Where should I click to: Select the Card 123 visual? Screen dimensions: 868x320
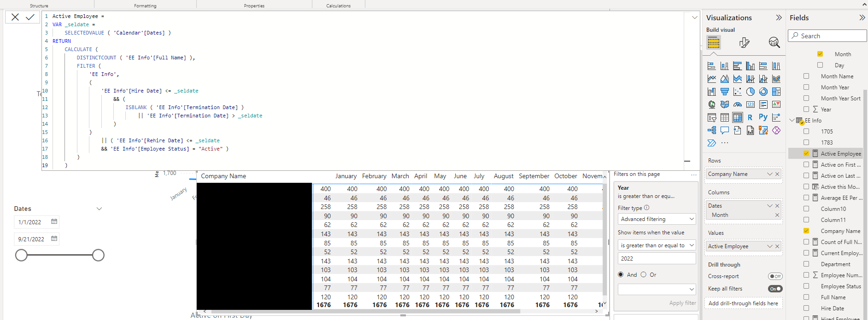click(751, 105)
